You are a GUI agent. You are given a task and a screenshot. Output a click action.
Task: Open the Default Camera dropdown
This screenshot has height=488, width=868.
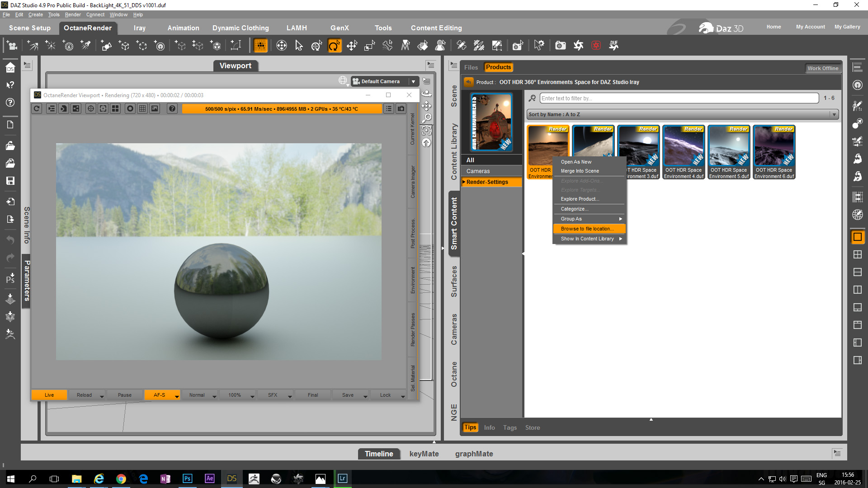tap(413, 81)
